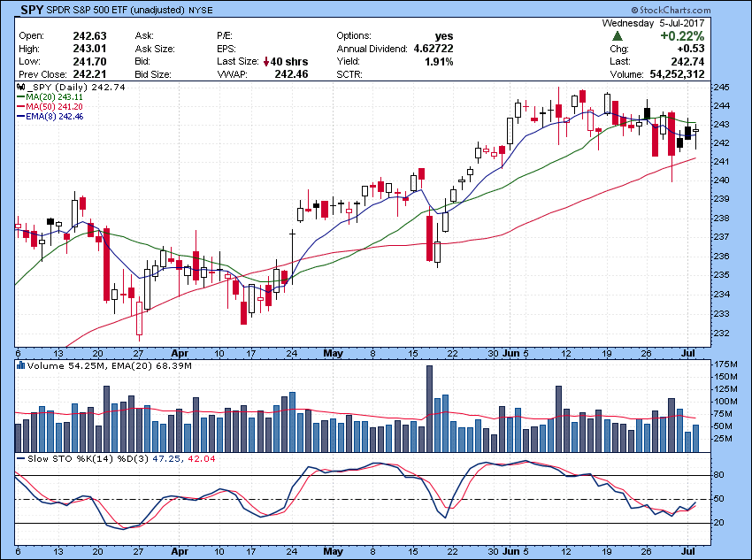The height and width of the screenshot is (560, 752).
Task: Click the 'Bid Size:' label
Action: [153, 74]
